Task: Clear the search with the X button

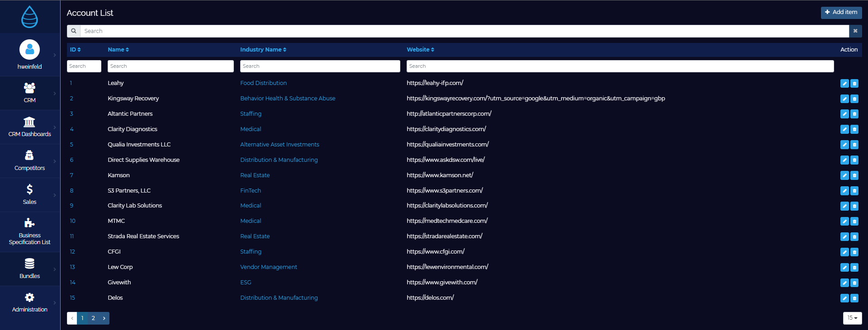Action: click(855, 31)
